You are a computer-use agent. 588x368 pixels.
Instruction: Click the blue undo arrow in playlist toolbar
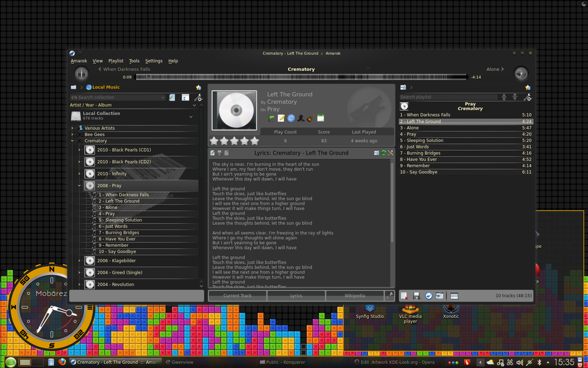pyautogui.click(x=428, y=296)
